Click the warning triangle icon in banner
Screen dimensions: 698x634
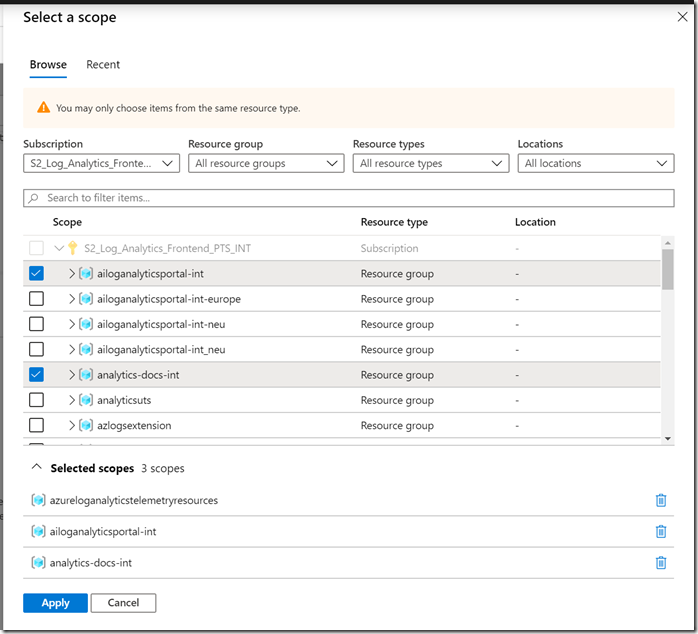tap(44, 108)
